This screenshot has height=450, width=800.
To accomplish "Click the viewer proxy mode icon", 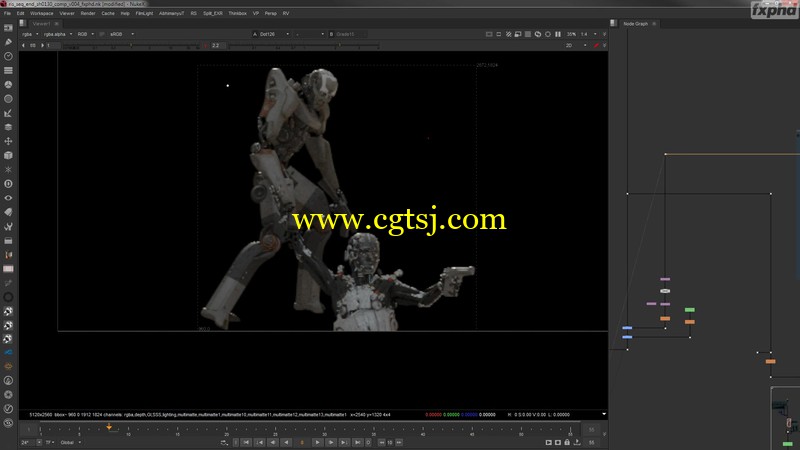I will click(x=518, y=34).
